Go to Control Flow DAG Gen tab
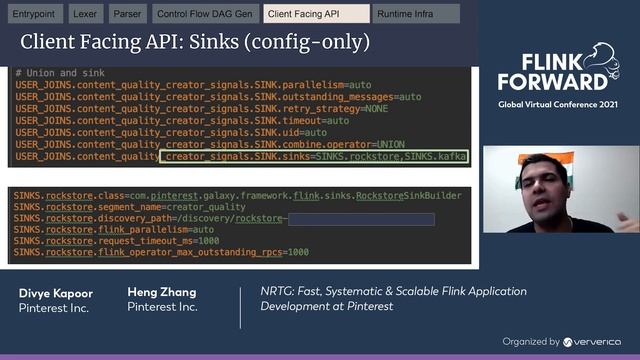 coord(205,14)
